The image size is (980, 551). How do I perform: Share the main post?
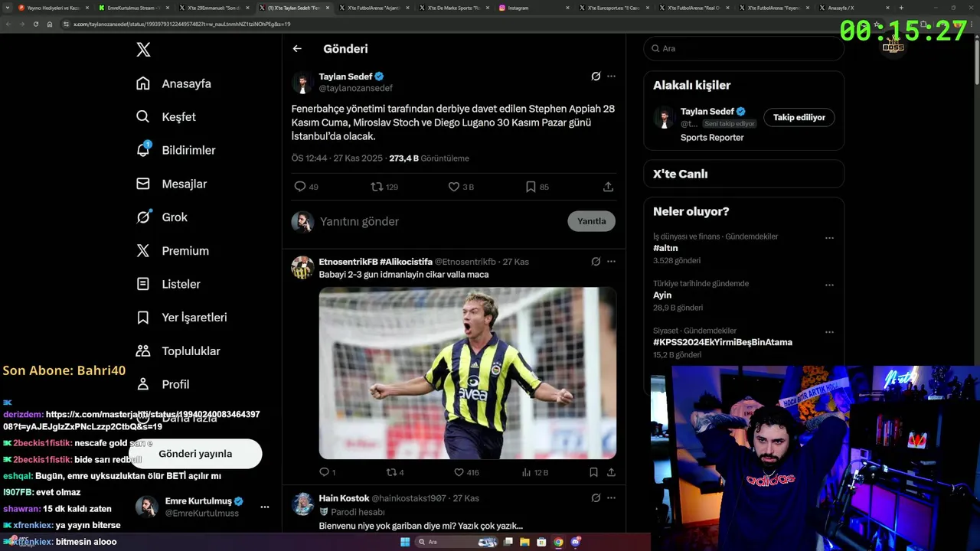click(x=608, y=187)
